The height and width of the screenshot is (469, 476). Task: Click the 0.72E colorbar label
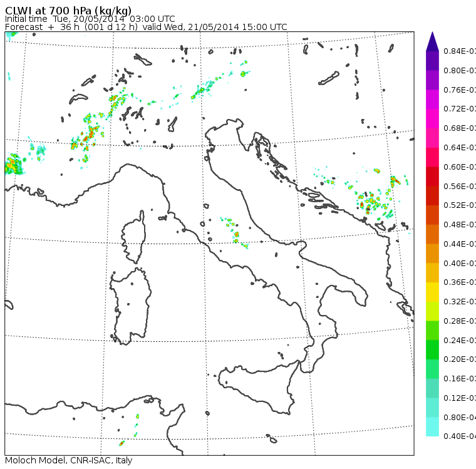tap(460, 109)
